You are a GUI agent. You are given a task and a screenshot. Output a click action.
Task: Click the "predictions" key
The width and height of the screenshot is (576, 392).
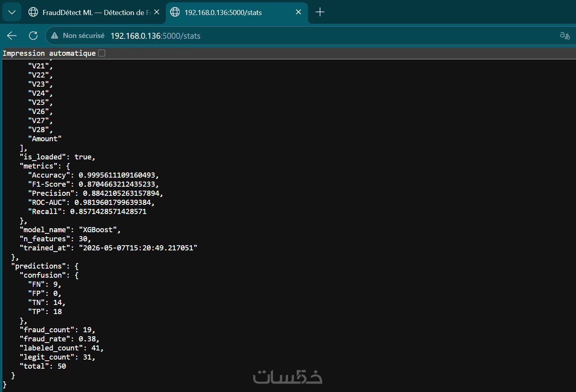38,266
